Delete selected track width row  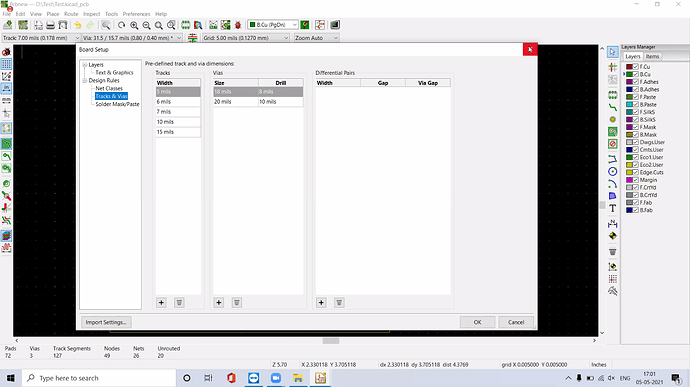tap(179, 302)
